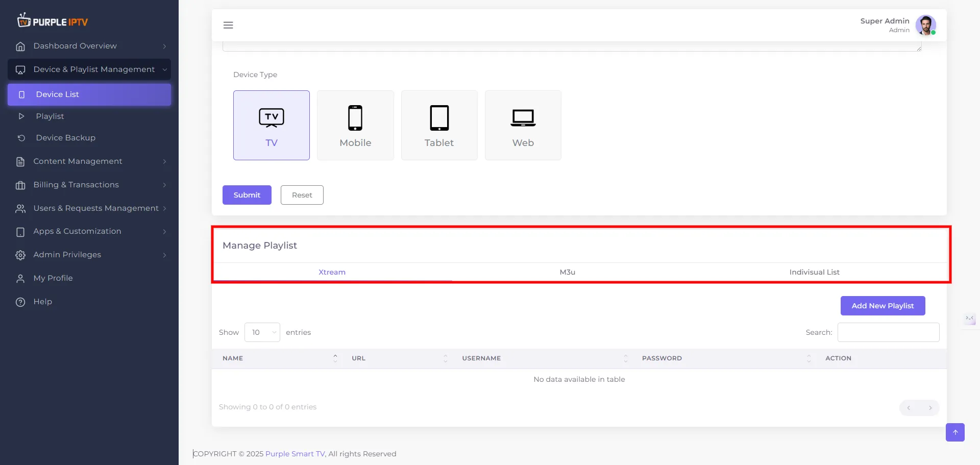Open the Super Admin profile avatar
Image resolution: width=980 pixels, height=465 pixels.
tap(925, 25)
